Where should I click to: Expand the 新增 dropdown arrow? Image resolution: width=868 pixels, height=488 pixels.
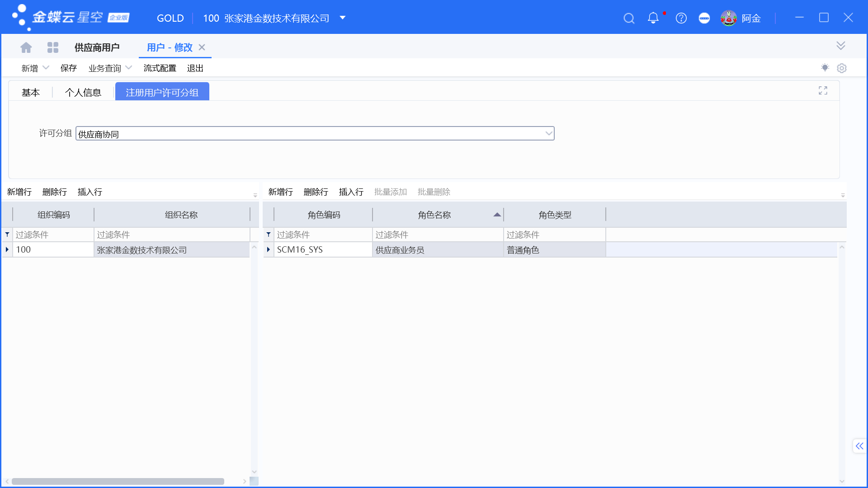click(x=46, y=68)
